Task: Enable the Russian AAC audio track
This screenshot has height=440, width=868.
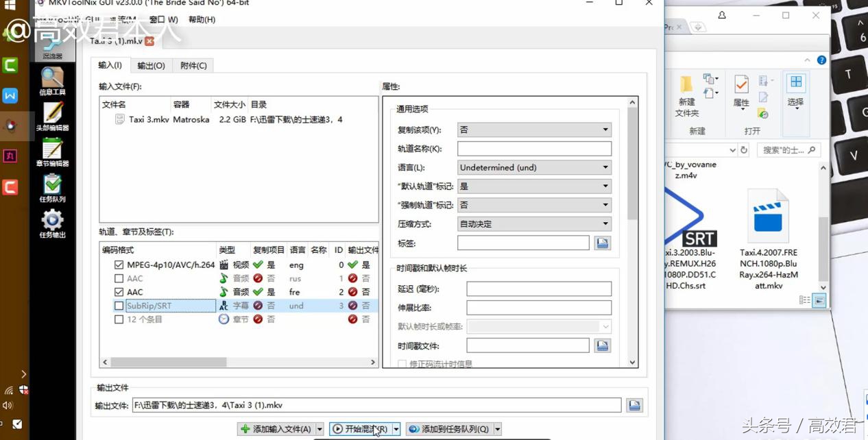Action: click(x=119, y=278)
